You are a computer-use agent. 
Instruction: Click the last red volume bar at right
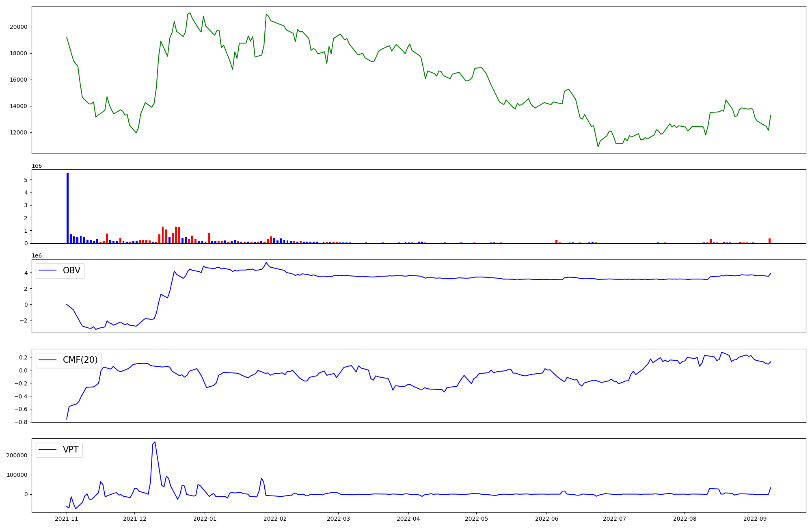pyautogui.click(x=769, y=241)
